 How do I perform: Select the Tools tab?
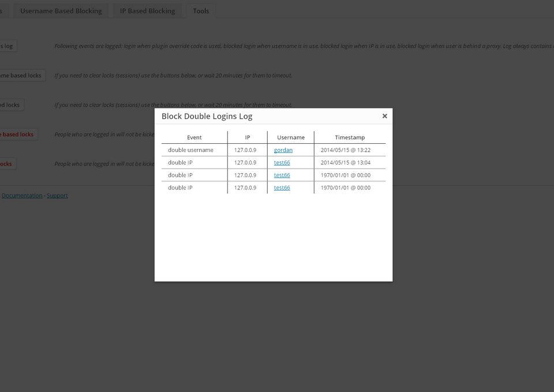tap(201, 11)
